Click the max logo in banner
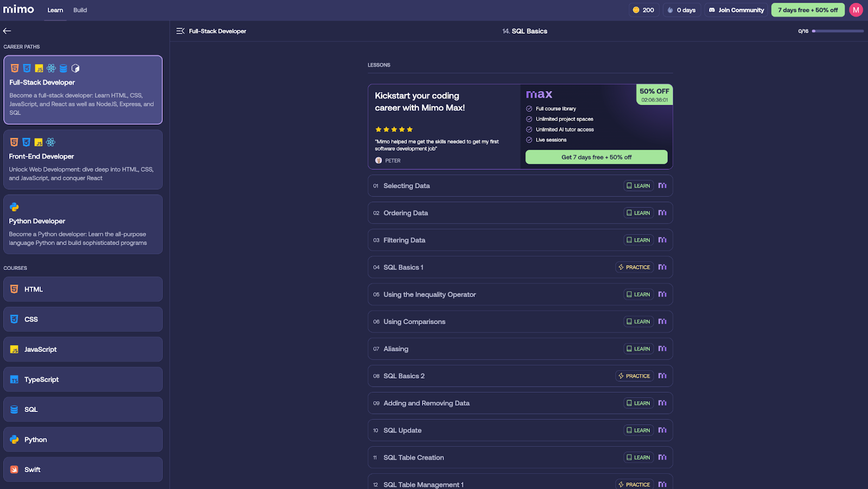The image size is (868, 489). [x=539, y=94]
